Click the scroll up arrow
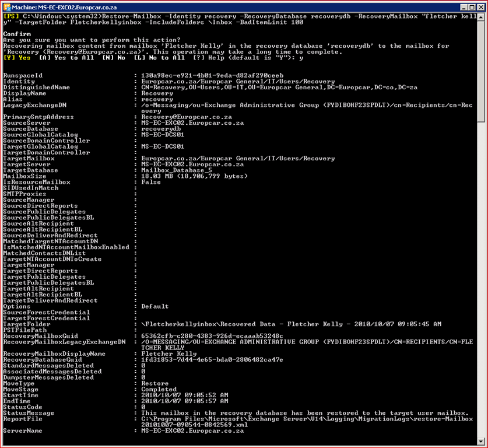Viewport: 488px width, 448px height. 481,16
